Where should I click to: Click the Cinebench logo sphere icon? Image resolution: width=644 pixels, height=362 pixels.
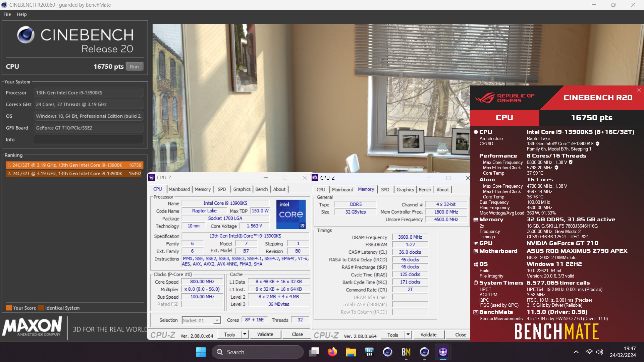coord(26,35)
